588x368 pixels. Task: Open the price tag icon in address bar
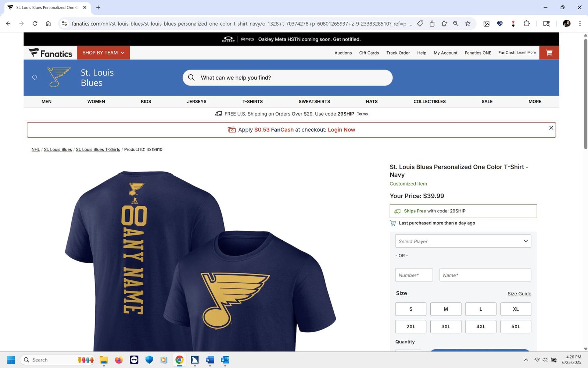click(x=420, y=24)
